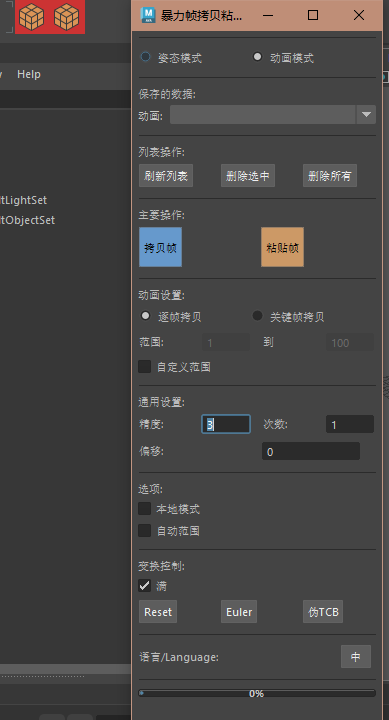Click the 删除选中 button
This screenshot has width=389, height=720.
248,175
